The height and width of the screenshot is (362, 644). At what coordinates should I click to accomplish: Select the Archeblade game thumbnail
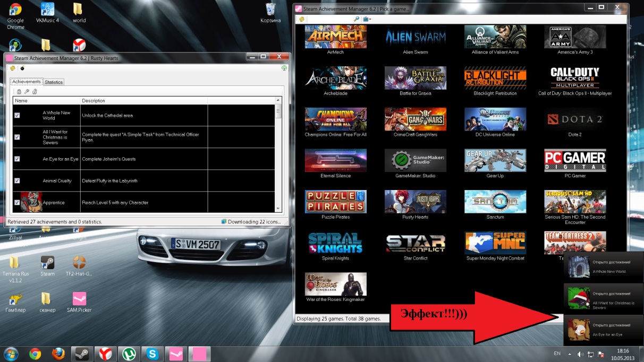tap(335, 77)
